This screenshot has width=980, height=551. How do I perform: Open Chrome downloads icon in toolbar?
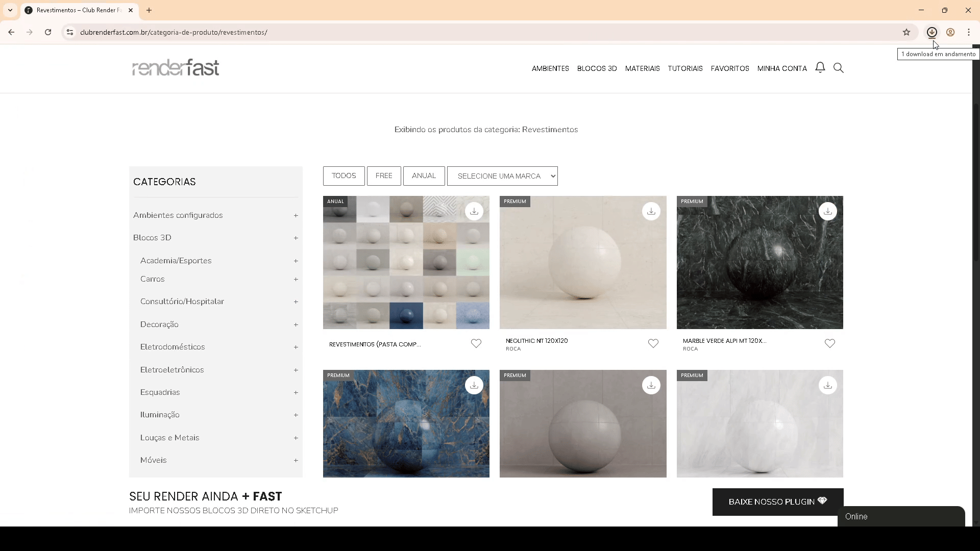click(x=932, y=32)
